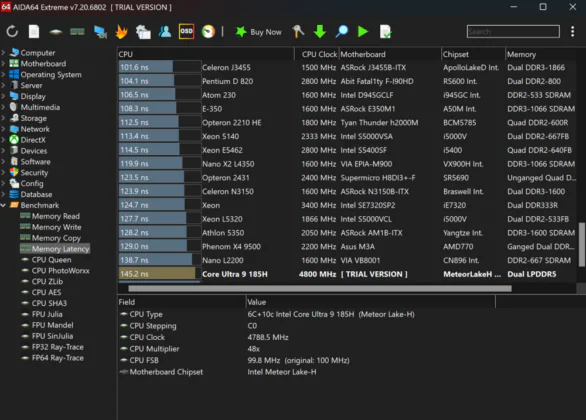The height and width of the screenshot is (420, 586).
Task: Select CPU Queen benchmark
Action: [51, 260]
